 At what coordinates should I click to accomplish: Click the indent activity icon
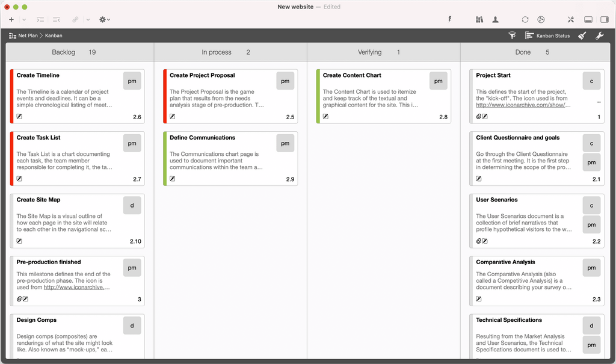pyautogui.click(x=40, y=20)
